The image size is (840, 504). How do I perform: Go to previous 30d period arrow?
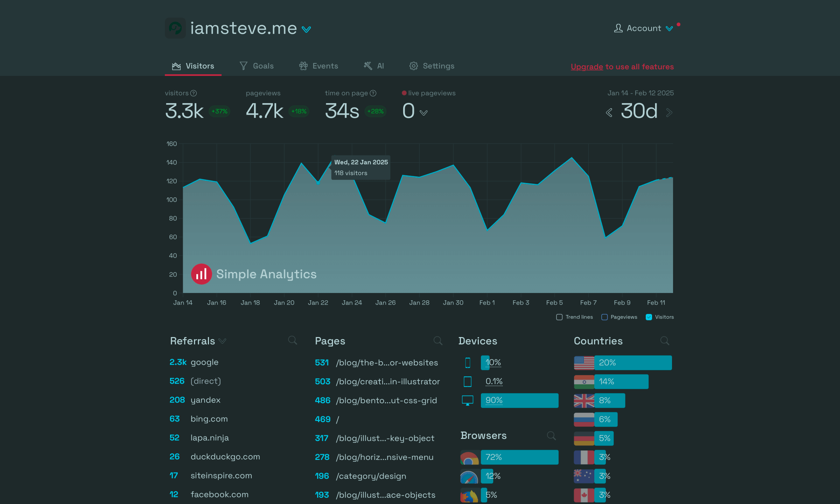[x=609, y=113]
